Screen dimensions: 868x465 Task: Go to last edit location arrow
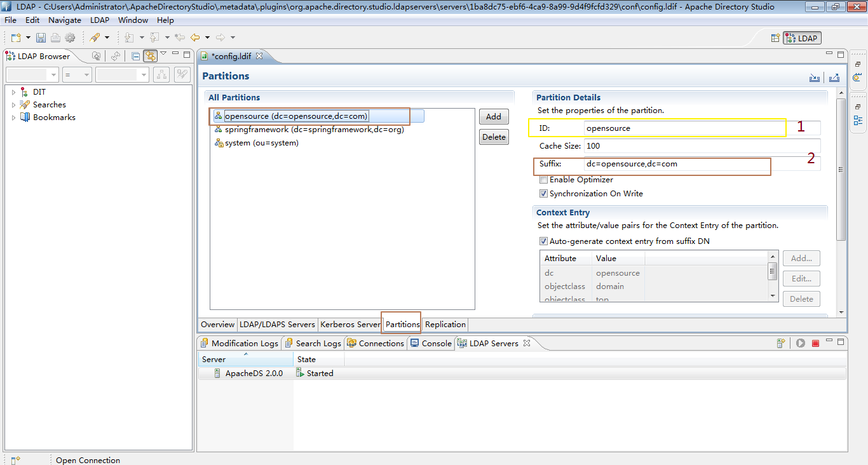point(180,37)
